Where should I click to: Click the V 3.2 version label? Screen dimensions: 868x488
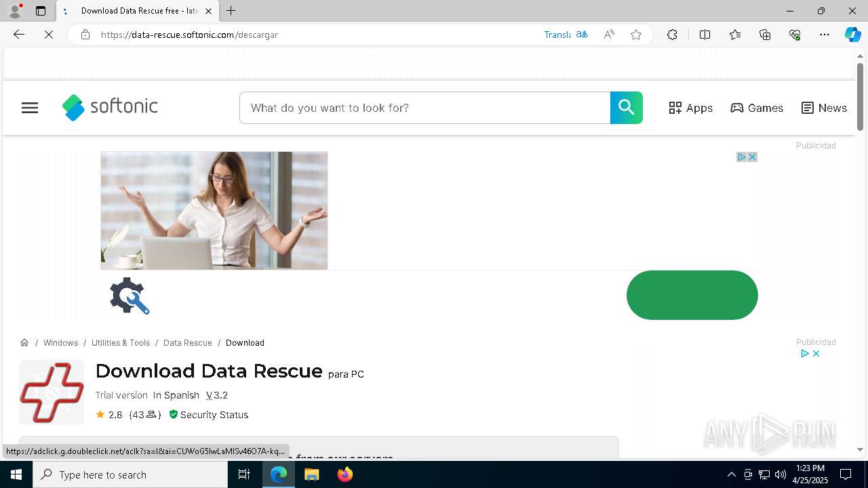click(x=217, y=395)
